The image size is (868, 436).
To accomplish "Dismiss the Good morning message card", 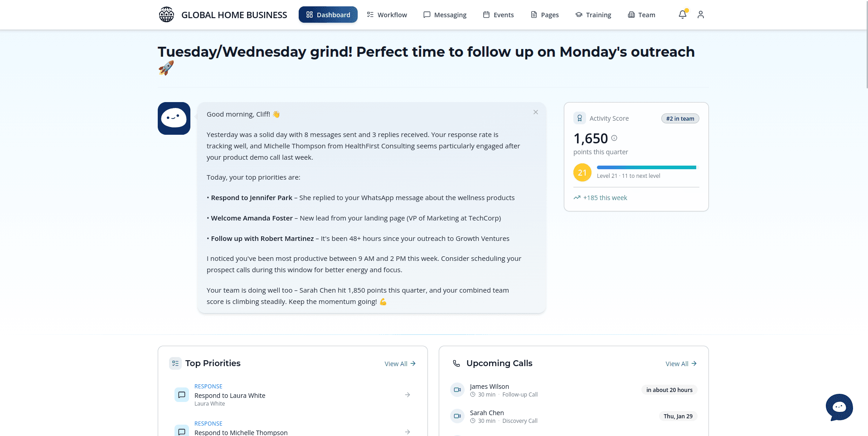I will tap(536, 112).
